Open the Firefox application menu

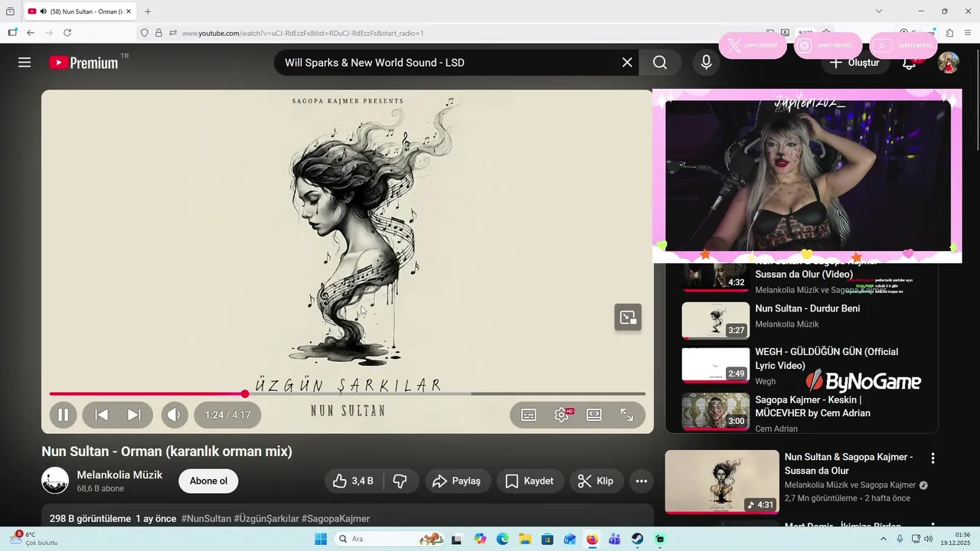click(968, 33)
